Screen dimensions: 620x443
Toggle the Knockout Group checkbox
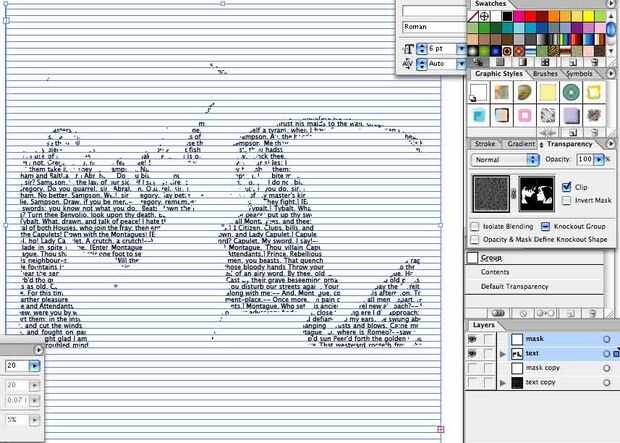(545, 227)
